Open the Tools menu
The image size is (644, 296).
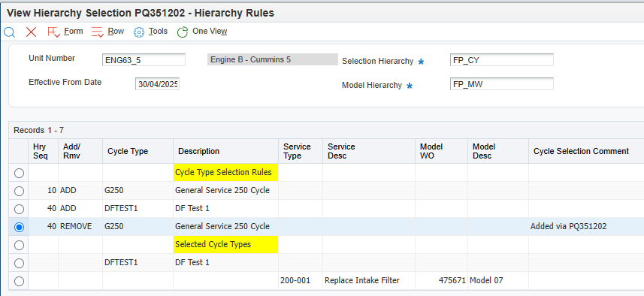point(158,32)
